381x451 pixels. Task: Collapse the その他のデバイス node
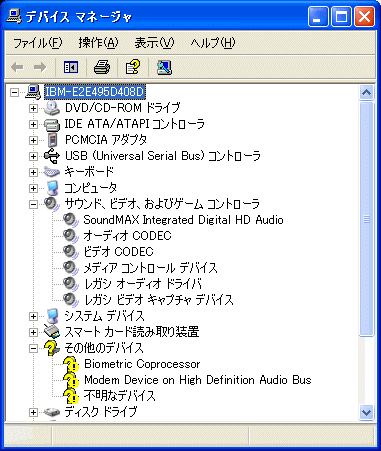click(x=33, y=348)
